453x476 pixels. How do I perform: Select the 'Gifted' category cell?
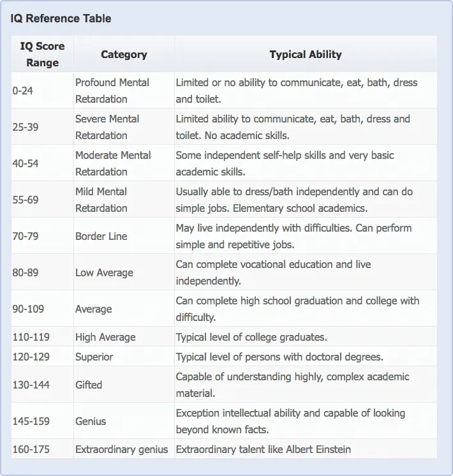pyautogui.click(x=89, y=385)
